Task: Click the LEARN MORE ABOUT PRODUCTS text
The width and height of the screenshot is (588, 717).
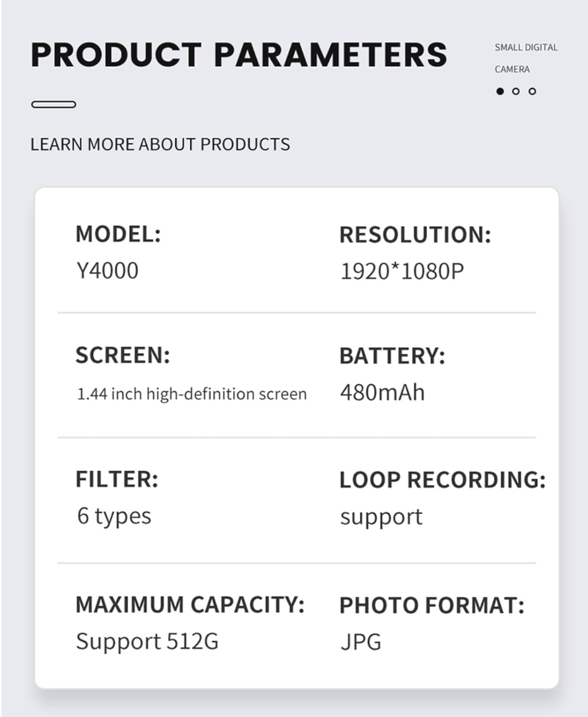Action: [160, 144]
